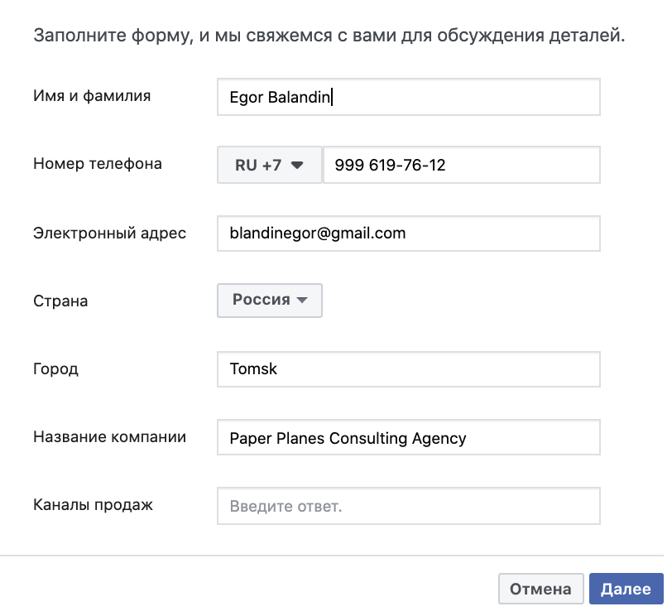Click the Каналы продаж label
Image resolution: width=672 pixels, height=616 pixels.
click(x=94, y=504)
